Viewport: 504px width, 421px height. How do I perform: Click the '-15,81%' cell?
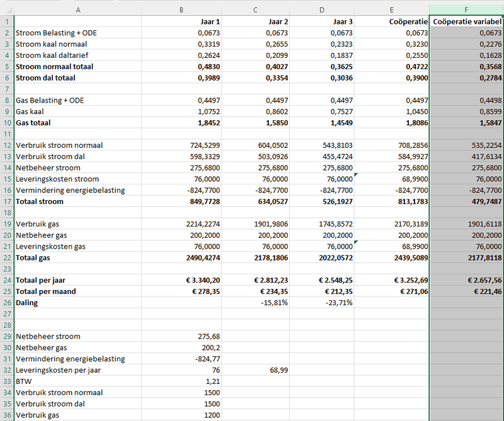pyautogui.click(x=255, y=303)
